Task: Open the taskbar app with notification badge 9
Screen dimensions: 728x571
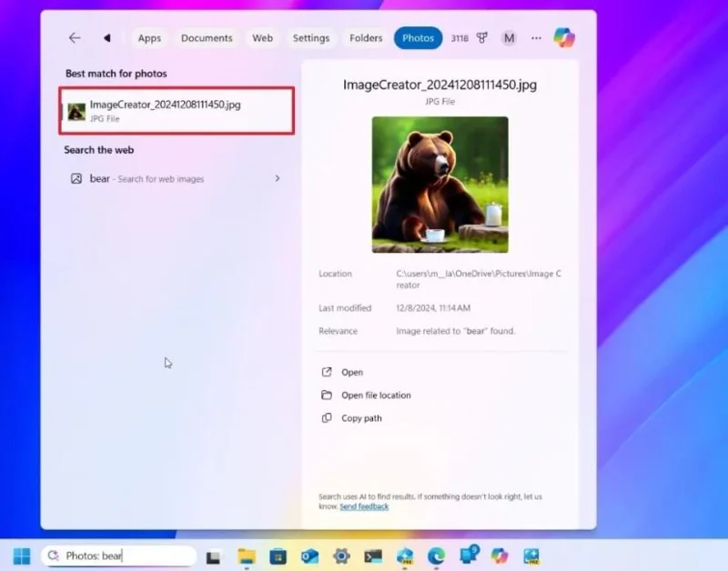Action: pos(469,555)
